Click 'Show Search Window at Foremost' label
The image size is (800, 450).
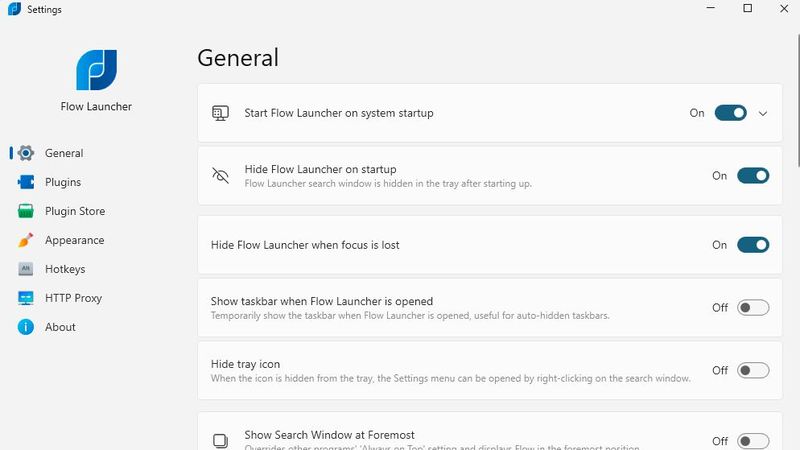pyautogui.click(x=330, y=435)
